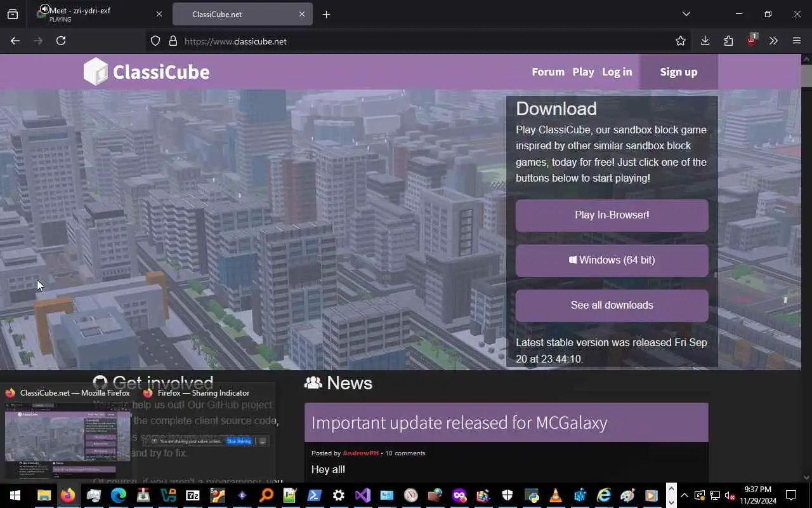
Task: Click the network tray icon
Action: 715,495
